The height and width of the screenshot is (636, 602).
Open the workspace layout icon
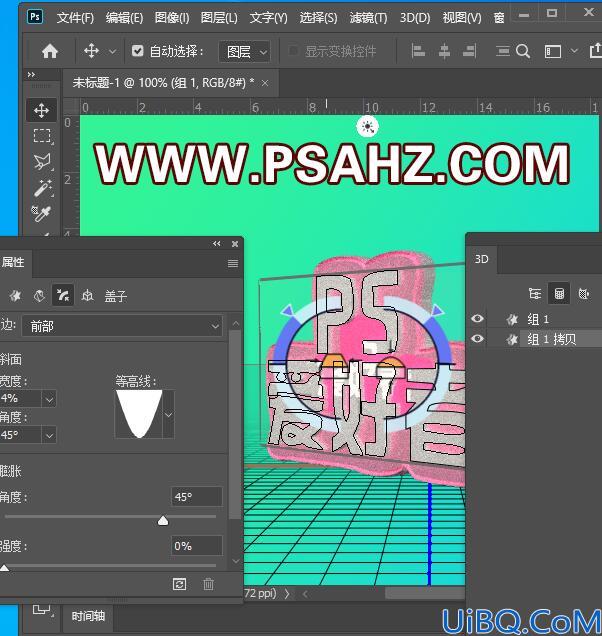[x=553, y=52]
